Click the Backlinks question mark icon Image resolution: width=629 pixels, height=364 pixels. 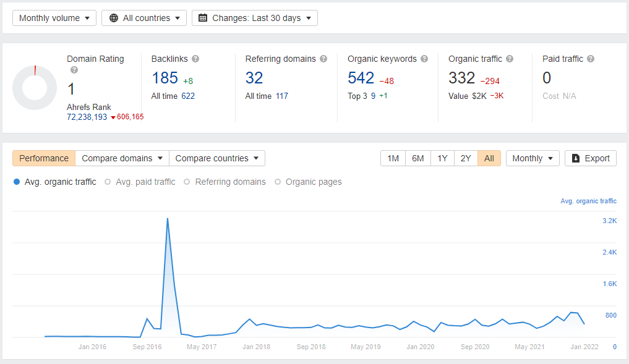click(196, 59)
